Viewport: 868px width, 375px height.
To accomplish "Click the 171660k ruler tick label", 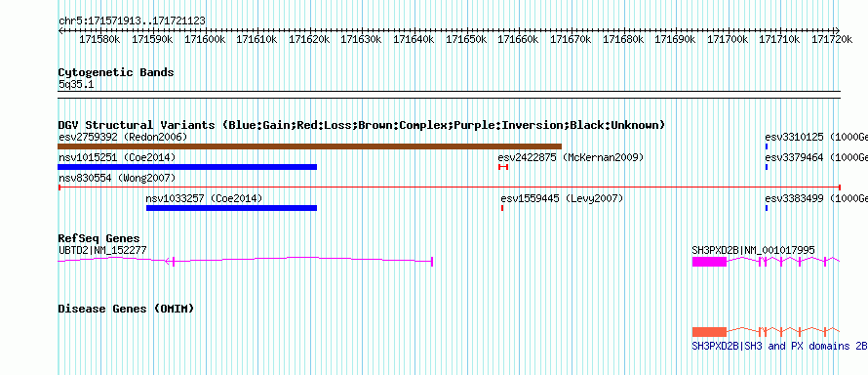I will 518,39.
